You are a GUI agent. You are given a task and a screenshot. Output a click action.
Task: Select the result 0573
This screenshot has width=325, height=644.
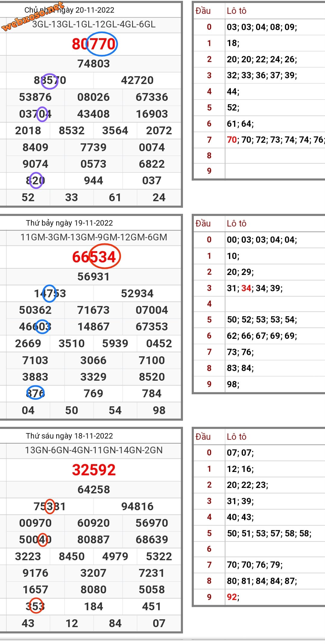(94, 164)
